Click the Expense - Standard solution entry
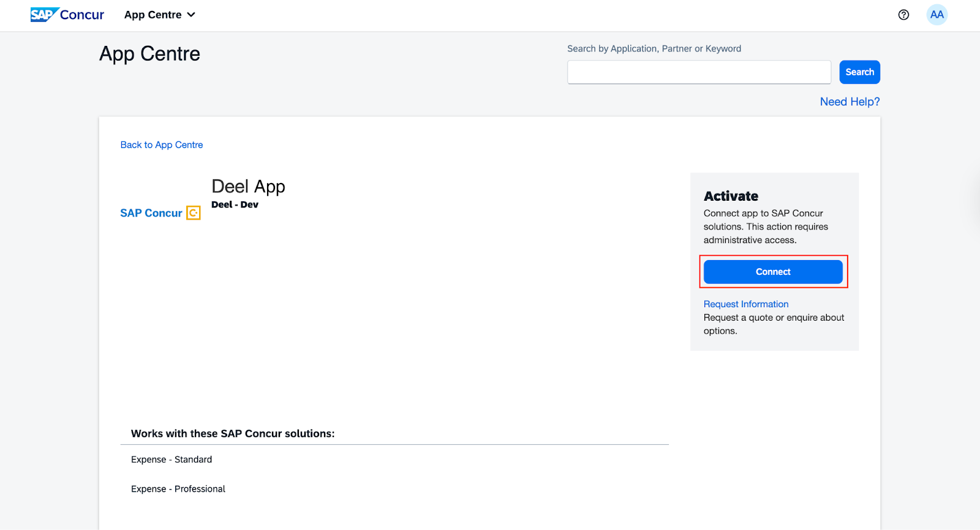The width and height of the screenshot is (980, 530). pyautogui.click(x=171, y=460)
